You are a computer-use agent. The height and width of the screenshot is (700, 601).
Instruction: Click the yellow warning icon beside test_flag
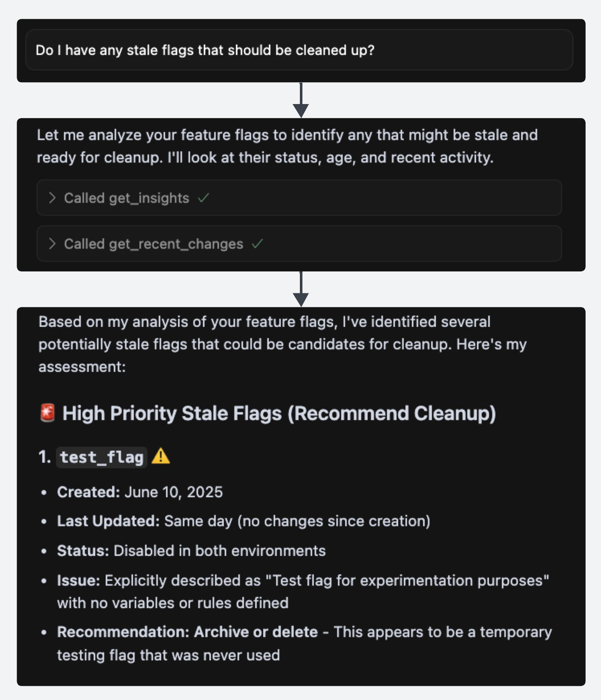[161, 456]
